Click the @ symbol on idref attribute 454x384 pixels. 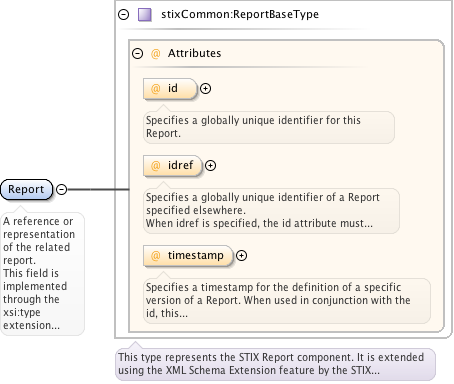pos(156,166)
